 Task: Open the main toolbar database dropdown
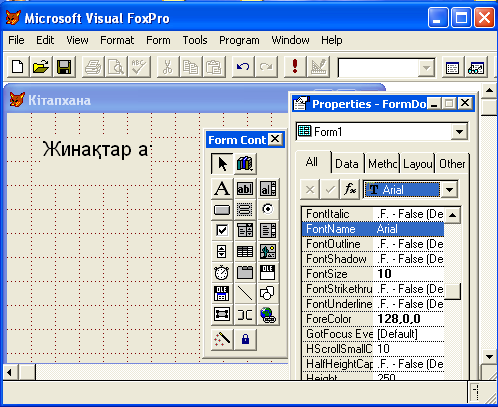(x=426, y=68)
